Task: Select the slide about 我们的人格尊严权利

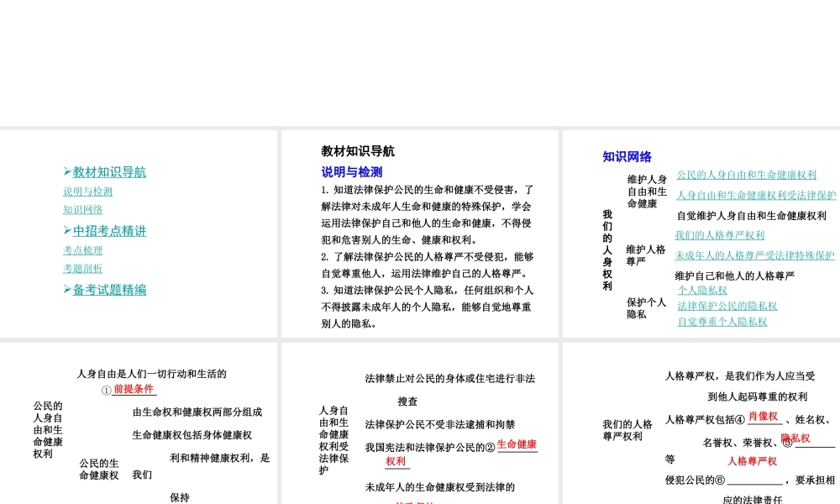Action: 701,423
